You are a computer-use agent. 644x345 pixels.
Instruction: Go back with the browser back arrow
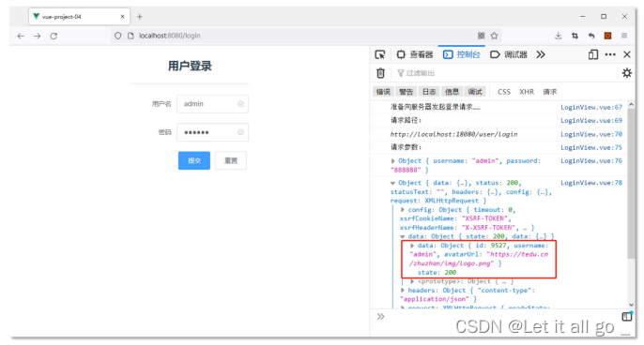click(21, 37)
